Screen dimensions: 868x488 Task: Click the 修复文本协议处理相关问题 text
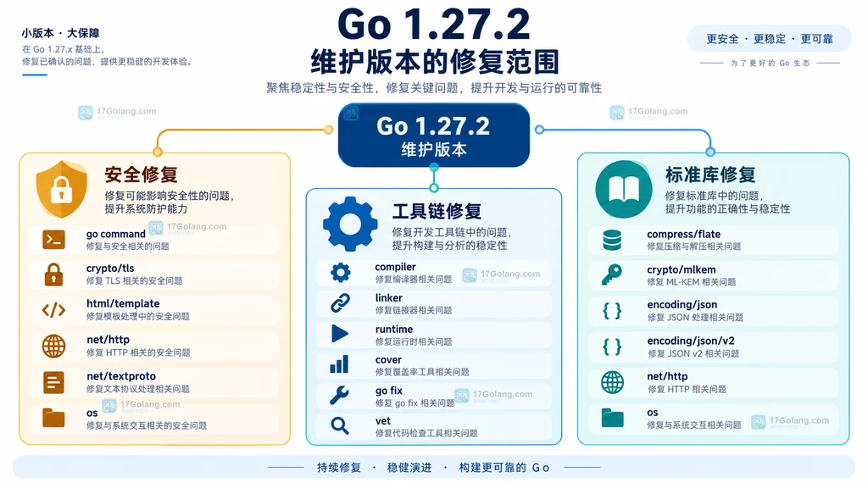pyautogui.click(x=138, y=389)
